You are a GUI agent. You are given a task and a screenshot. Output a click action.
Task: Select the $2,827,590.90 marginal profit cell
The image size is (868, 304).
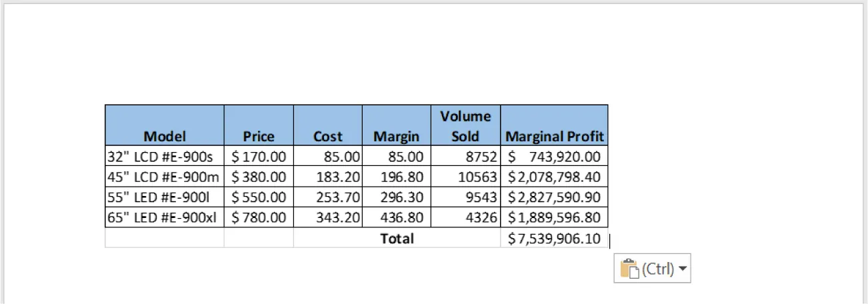(554, 197)
